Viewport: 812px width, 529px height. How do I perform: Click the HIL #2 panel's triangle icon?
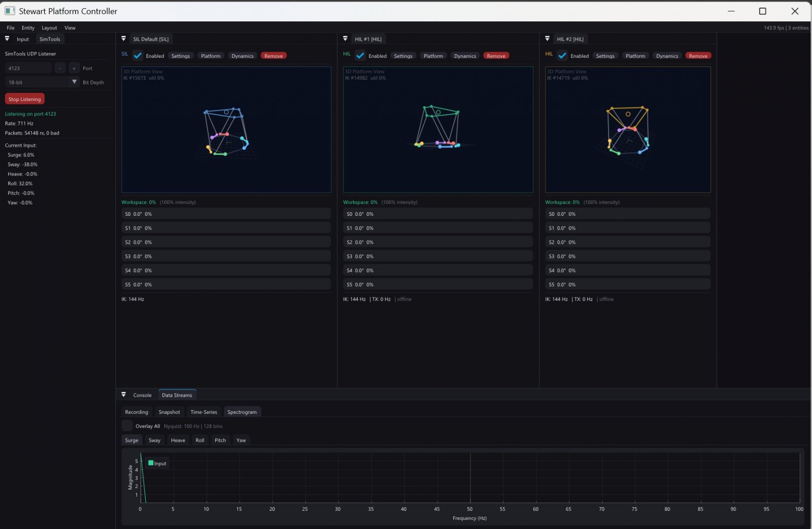[547, 39]
